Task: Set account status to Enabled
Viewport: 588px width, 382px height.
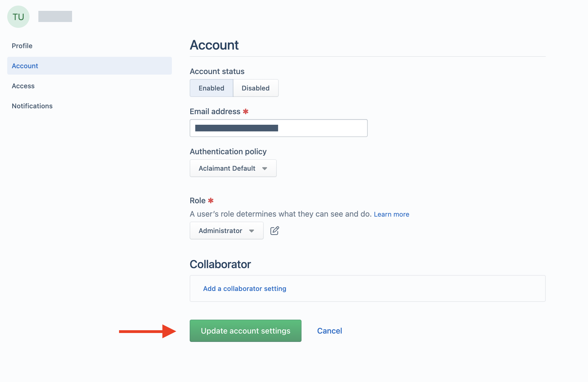Action: 211,88
